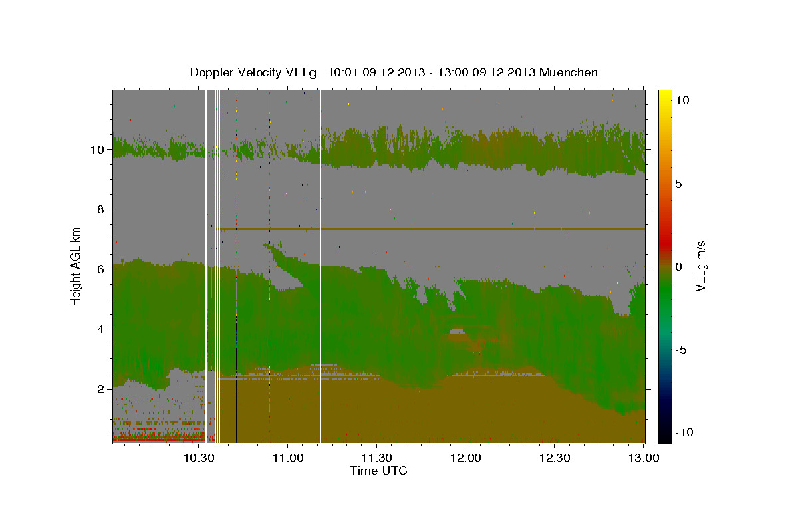
Task: Click the 'Muenchen' location in the title
Action: (569, 72)
